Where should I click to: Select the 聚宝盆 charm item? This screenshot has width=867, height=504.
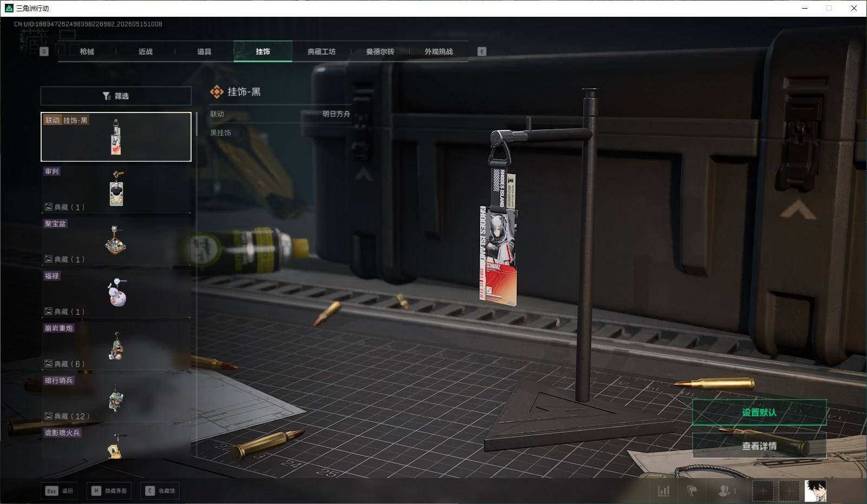point(116,241)
